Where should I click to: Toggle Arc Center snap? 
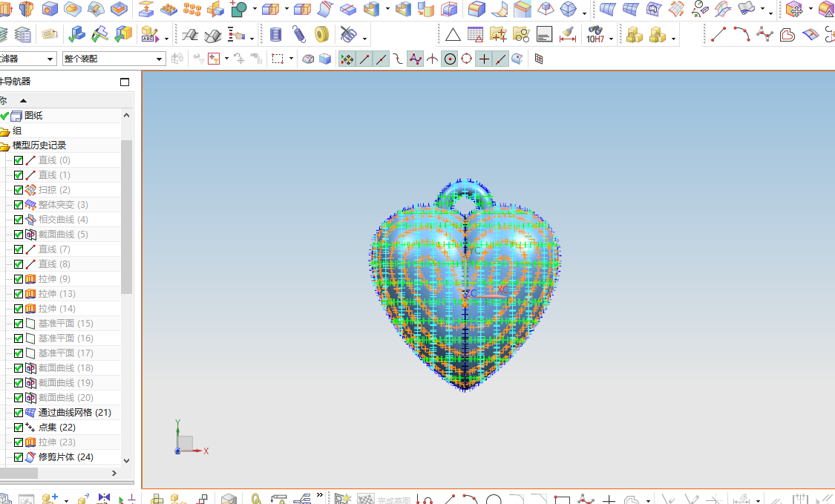pyautogui.click(x=450, y=59)
